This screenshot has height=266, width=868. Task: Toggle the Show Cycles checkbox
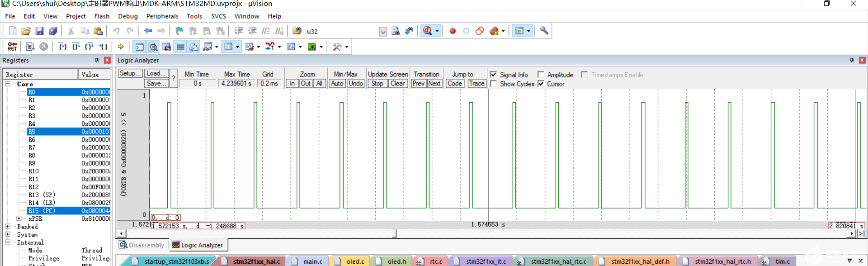coord(493,84)
